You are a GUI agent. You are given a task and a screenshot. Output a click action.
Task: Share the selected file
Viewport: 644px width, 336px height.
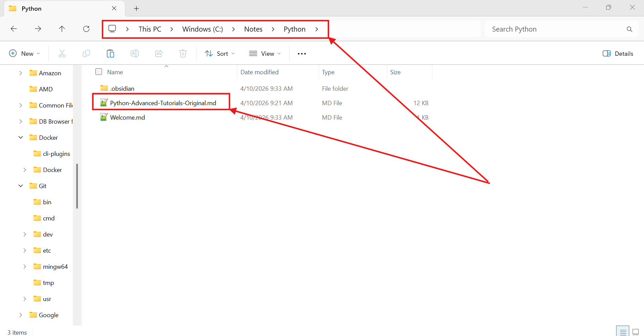click(x=158, y=53)
